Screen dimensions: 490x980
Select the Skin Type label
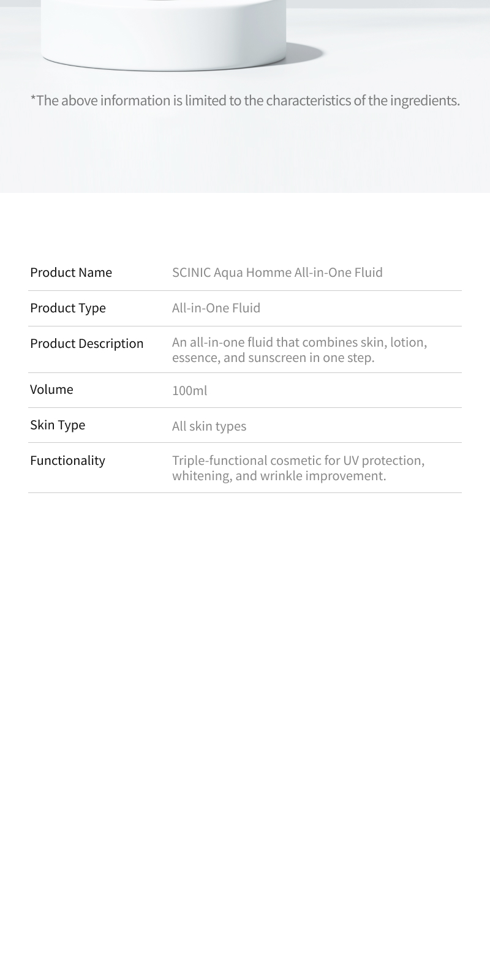pos(58,425)
